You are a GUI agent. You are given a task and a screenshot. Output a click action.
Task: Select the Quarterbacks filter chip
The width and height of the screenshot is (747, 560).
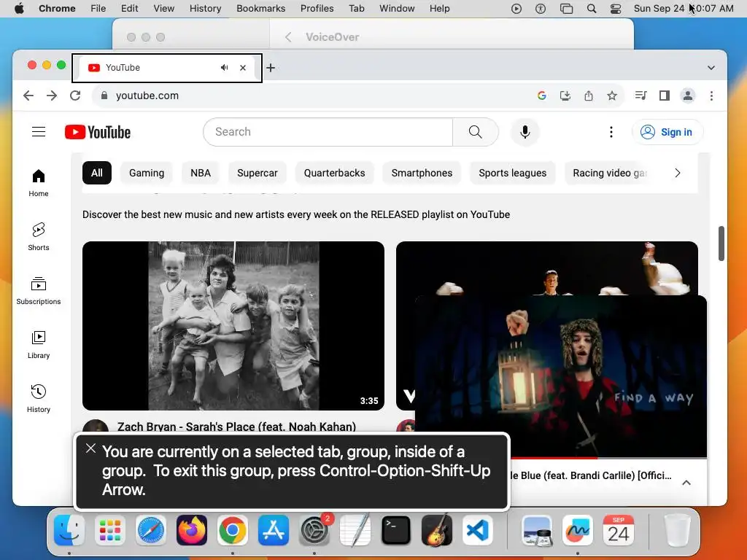334,173
